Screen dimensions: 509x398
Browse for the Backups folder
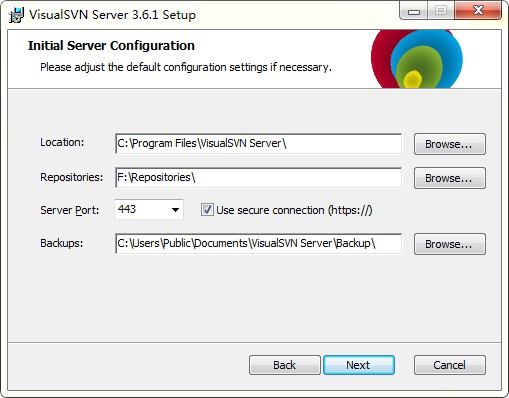(x=450, y=244)
